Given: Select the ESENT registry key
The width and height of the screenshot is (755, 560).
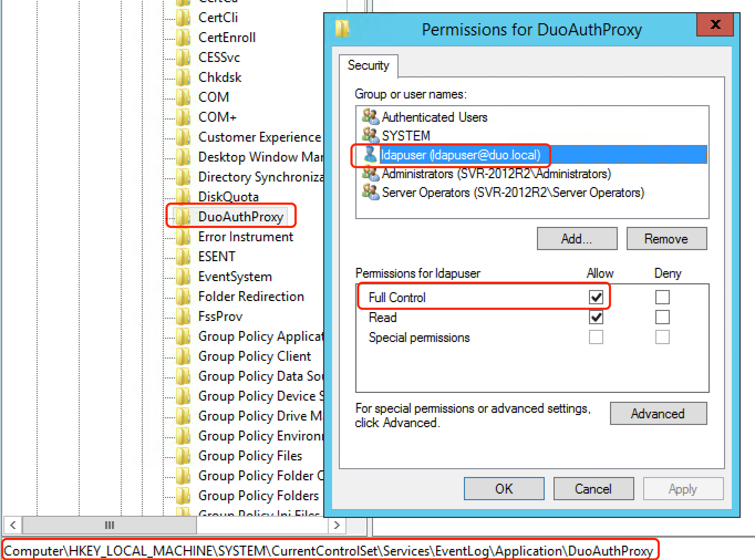Looking at the screenshot, I should point(216,257).
